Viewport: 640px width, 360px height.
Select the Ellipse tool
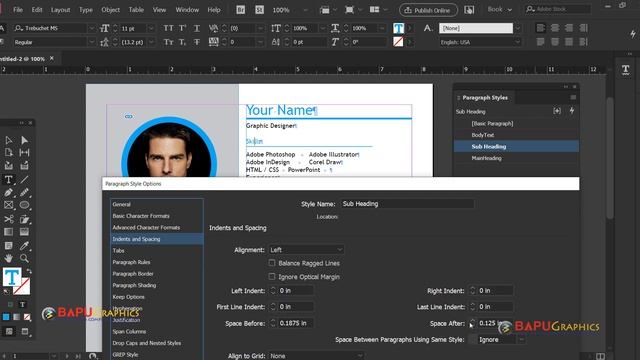[24, 205]
